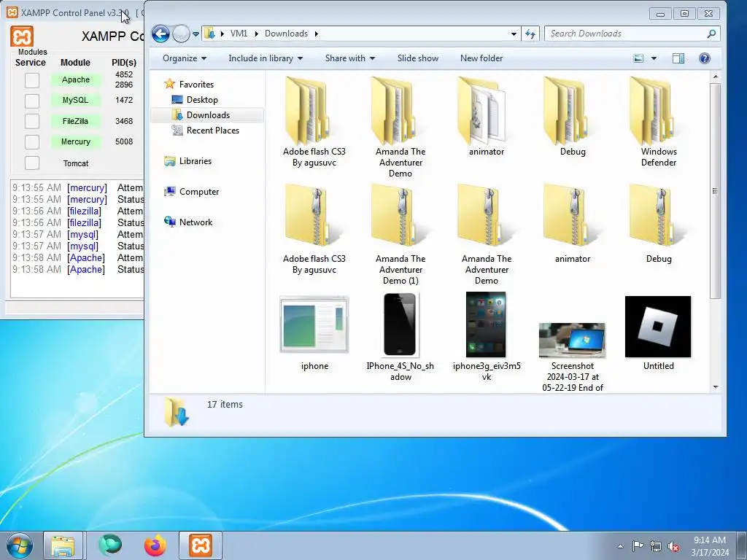The width and height of the screenshot is (747, 560).
Task: Open the Explorer help icon
Action: (x=705, y=58)
